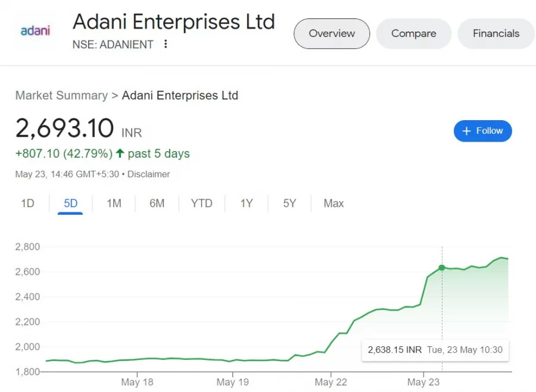Click the May 22 date marker on axis

(331, 382)
